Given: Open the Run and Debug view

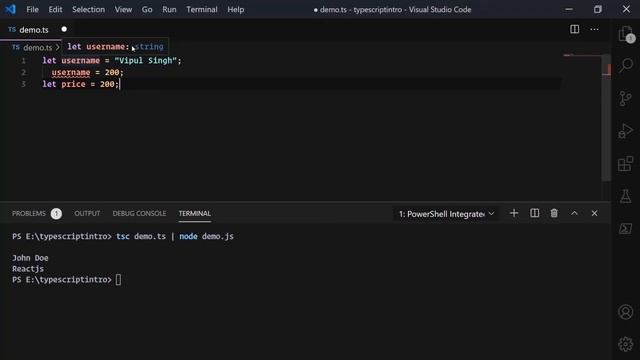Looking at the screenshot, I should click(625, 131).
